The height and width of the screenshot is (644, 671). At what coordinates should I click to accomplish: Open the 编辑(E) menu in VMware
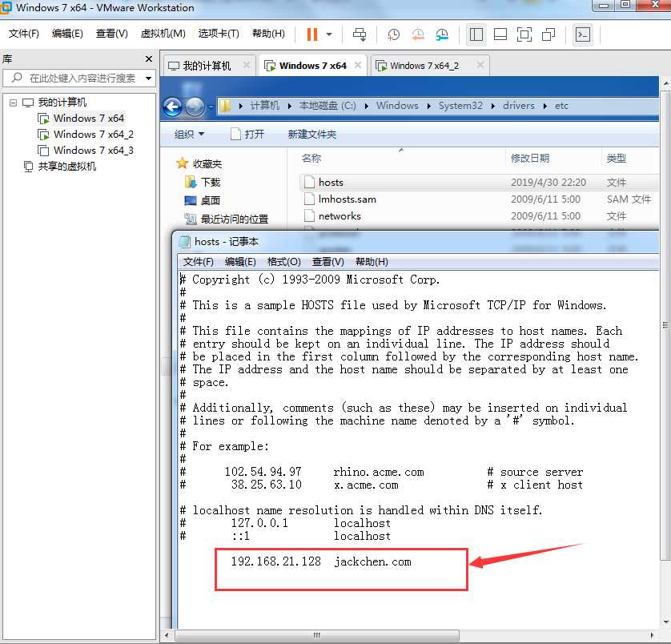[x=67, y=34]
